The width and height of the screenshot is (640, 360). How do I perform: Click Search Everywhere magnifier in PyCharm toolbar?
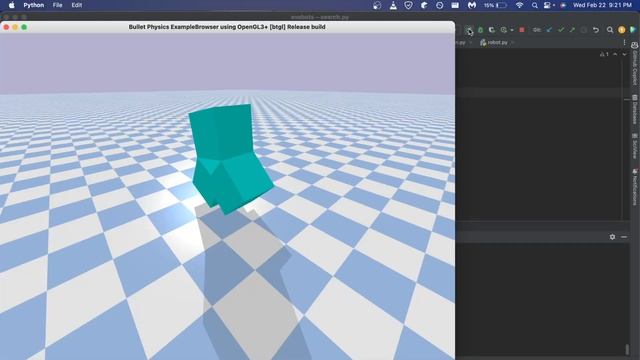(610, 30)
